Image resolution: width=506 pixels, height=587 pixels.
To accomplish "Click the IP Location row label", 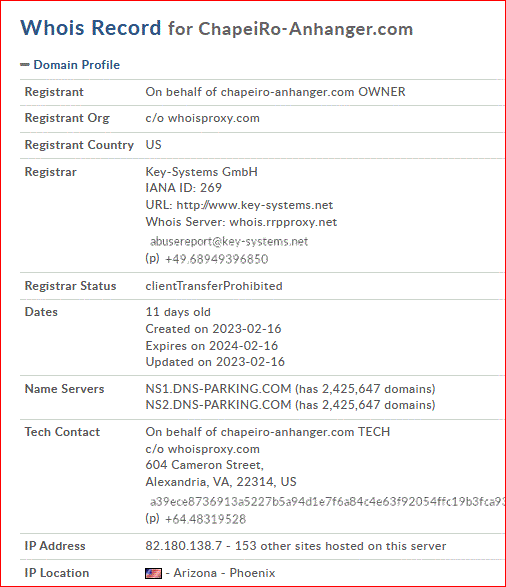I will pos(57,573).
